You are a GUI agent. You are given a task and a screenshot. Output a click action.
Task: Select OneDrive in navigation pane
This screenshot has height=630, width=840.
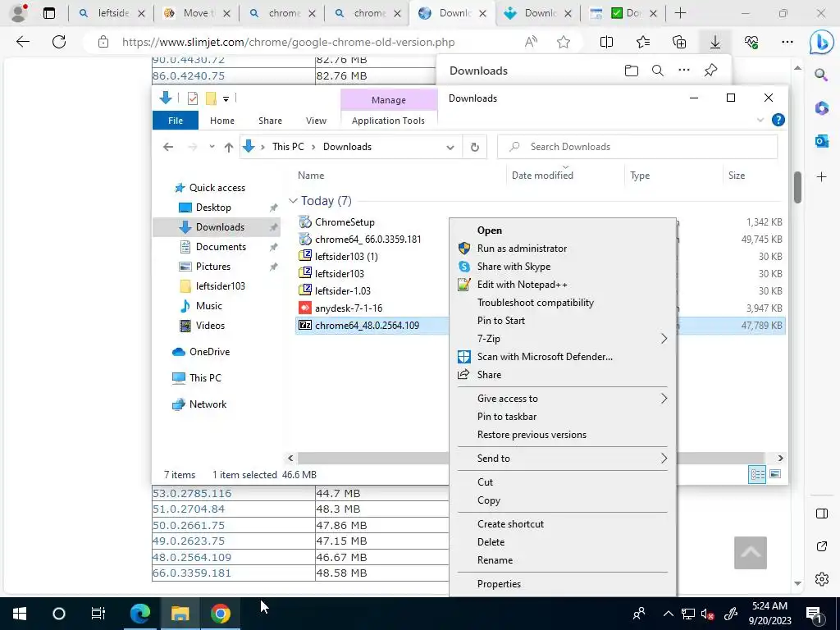click(209, 352)
